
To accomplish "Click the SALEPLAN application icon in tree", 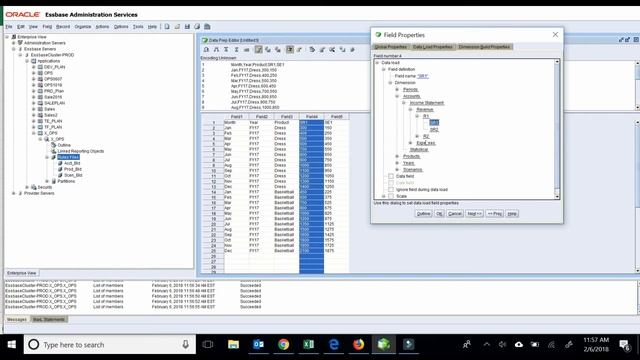I will pos(40,103).
